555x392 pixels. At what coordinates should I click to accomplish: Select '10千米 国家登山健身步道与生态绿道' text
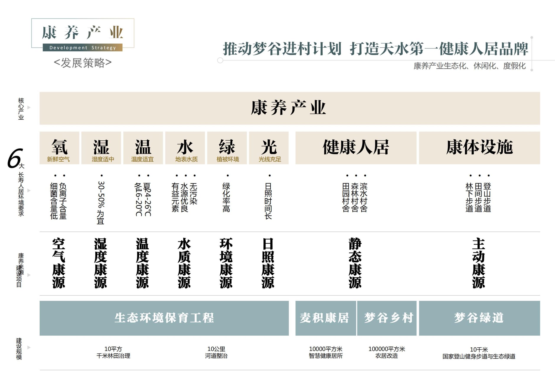click(x=479, y=353)
